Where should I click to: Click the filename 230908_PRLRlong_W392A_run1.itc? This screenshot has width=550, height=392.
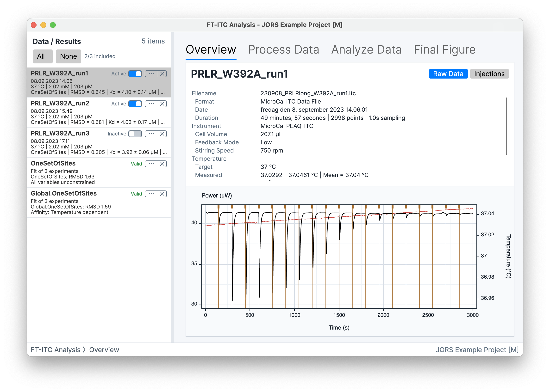pyautogui.click(x=308, y=93)
